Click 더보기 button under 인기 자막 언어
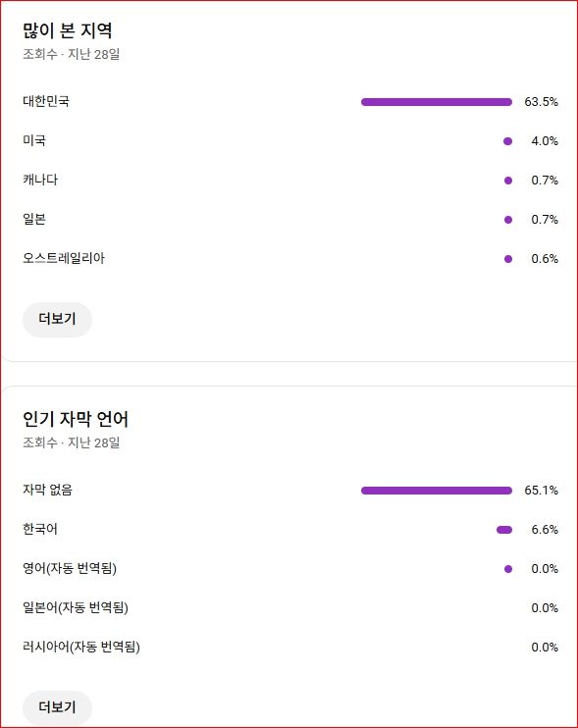The height and width of the screenshot is (728, 578). 57,707
